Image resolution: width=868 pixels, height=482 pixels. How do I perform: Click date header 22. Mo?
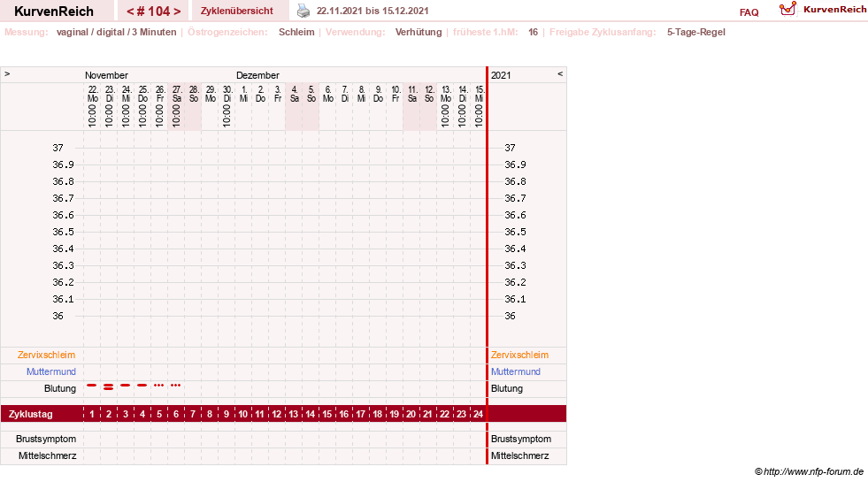(x=92, y=94)
